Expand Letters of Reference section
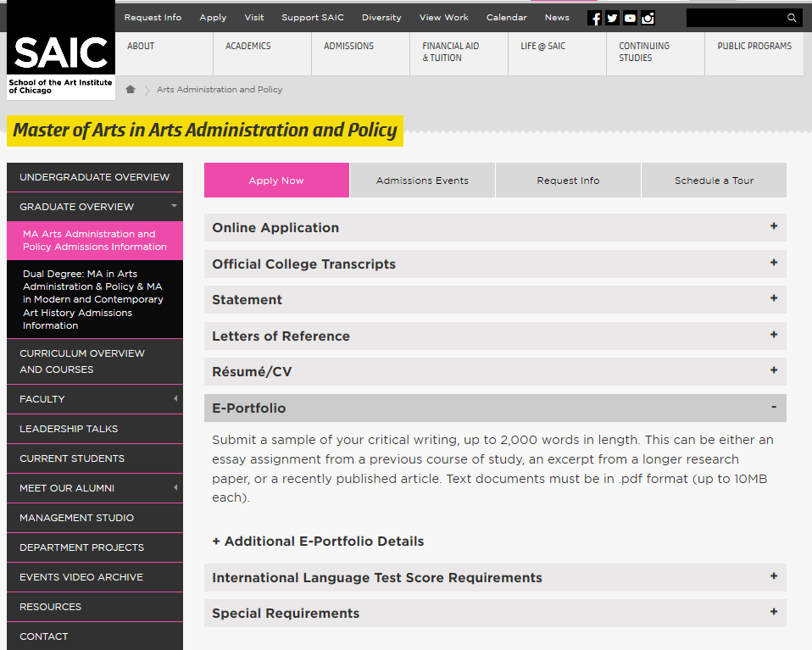This screenshot has height=650, width=812. click(x=495, y=336)
